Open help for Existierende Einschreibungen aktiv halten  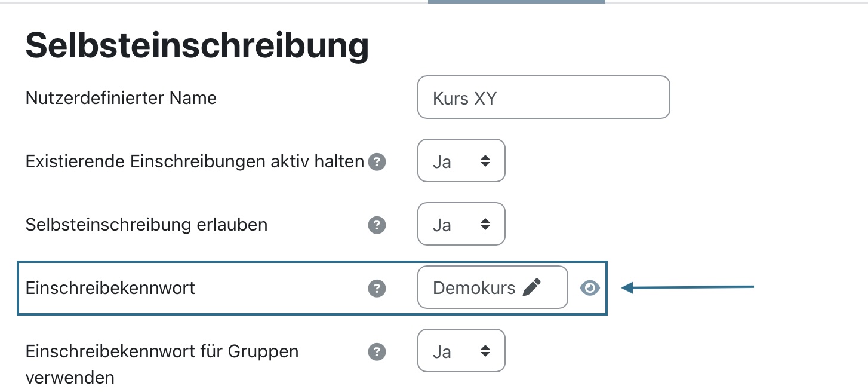tap(377, 162)
